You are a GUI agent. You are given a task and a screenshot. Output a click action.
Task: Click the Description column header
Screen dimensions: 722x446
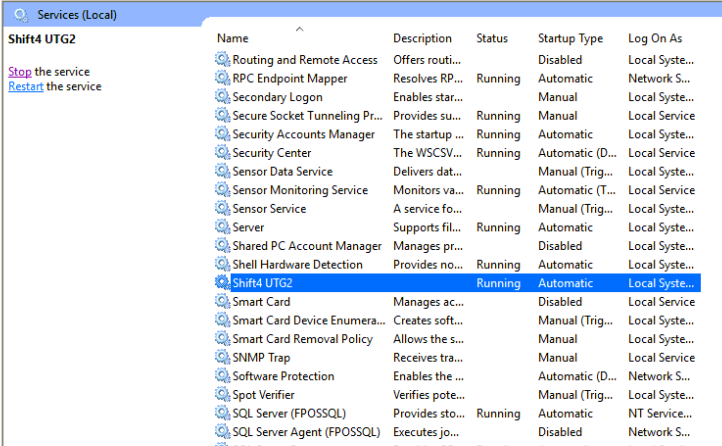click(422, 39)
